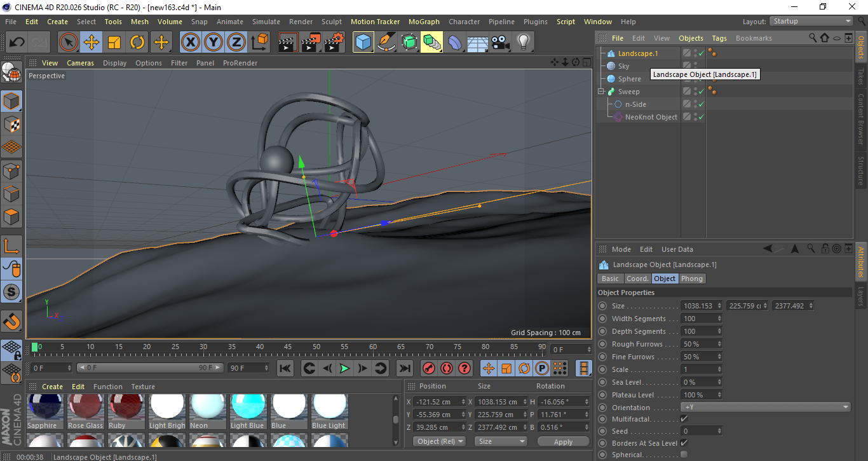868x461 pixels.
Task: Open the Object (Rel) dropdown
Action: tap(439, 441)
